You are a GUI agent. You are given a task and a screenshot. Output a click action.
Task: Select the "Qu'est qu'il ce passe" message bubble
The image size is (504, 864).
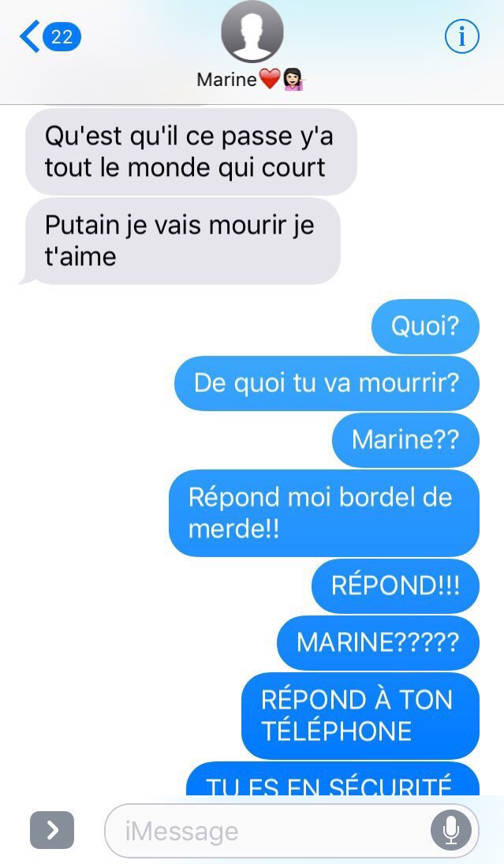191,151
